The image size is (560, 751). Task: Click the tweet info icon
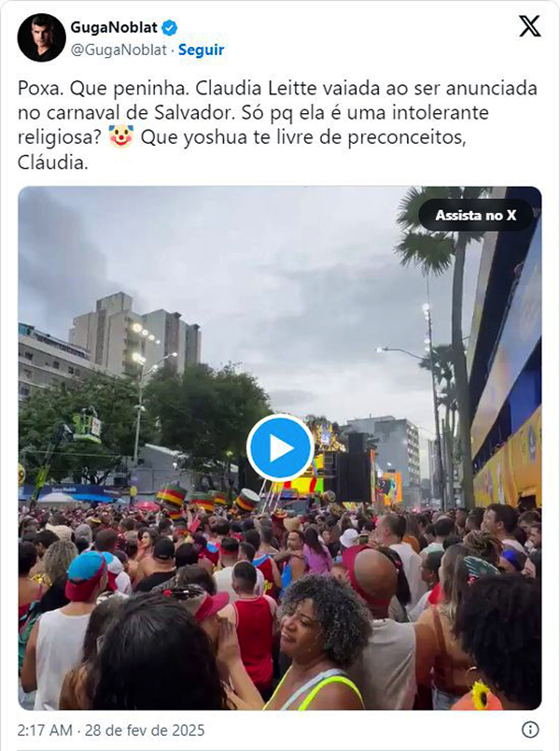coord(530,730)
